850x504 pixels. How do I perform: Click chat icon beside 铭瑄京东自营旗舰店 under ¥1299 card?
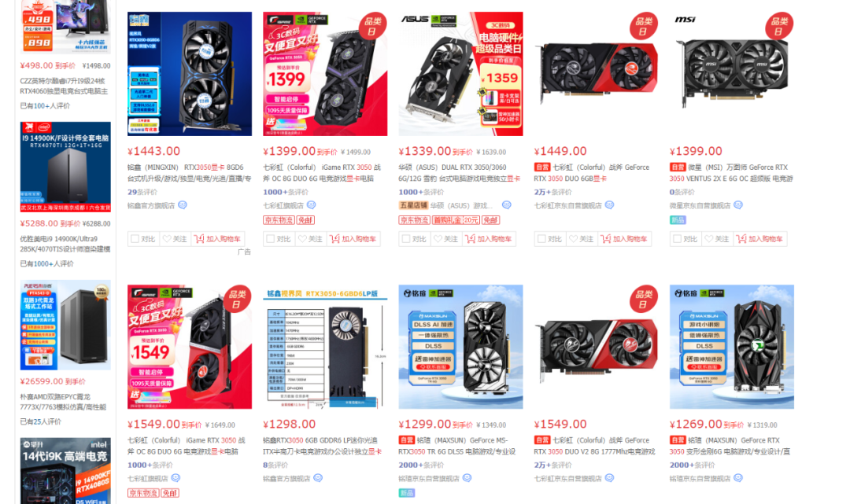(x=467, y=478)
